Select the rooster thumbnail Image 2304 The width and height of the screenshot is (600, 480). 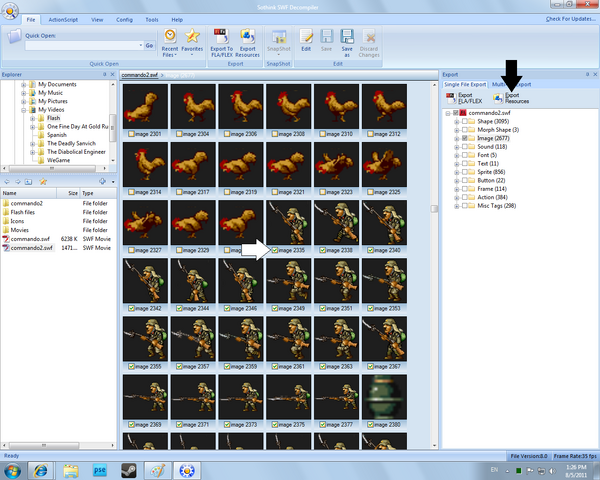193,106
